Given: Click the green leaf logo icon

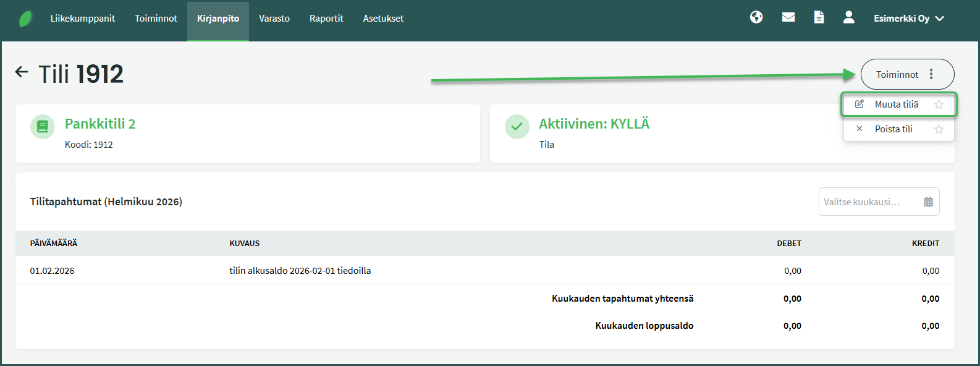Looking at the screenshot, I should click(26, 19).
